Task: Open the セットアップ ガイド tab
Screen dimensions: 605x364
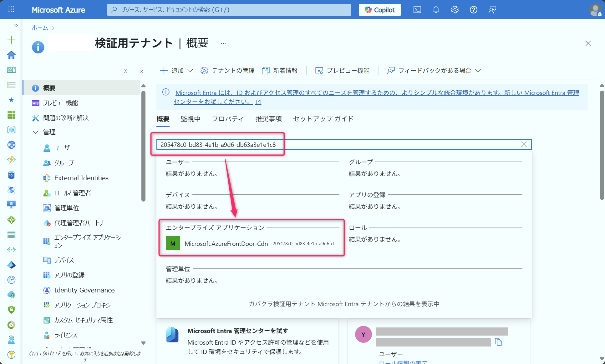Action: pyautogui.click(x=323, y=119)
